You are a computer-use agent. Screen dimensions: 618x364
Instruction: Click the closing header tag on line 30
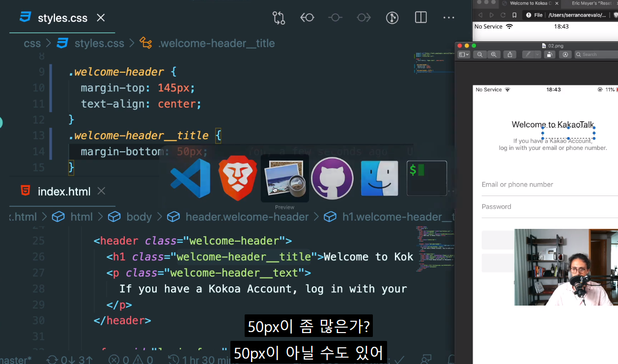tap(122, 320)
